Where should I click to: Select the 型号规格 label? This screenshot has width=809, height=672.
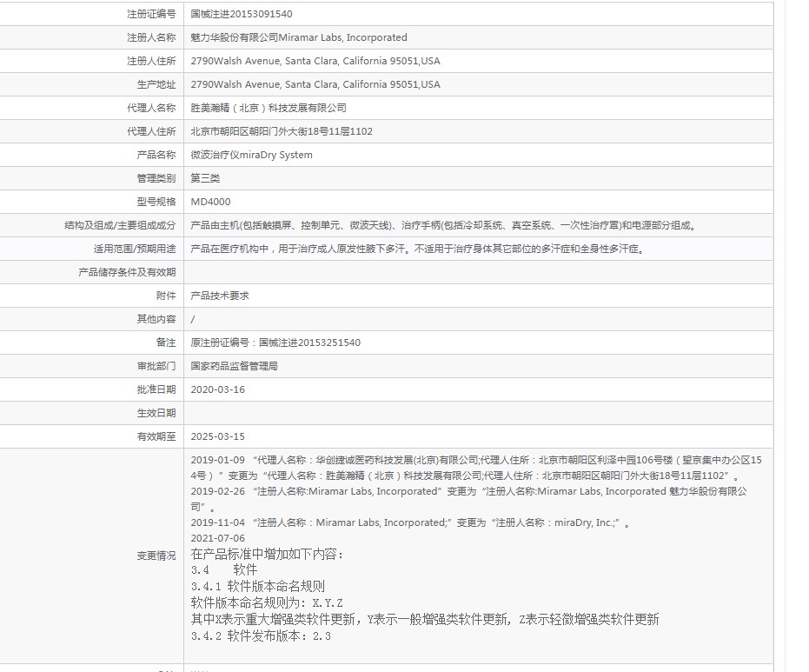coord(156,202)
